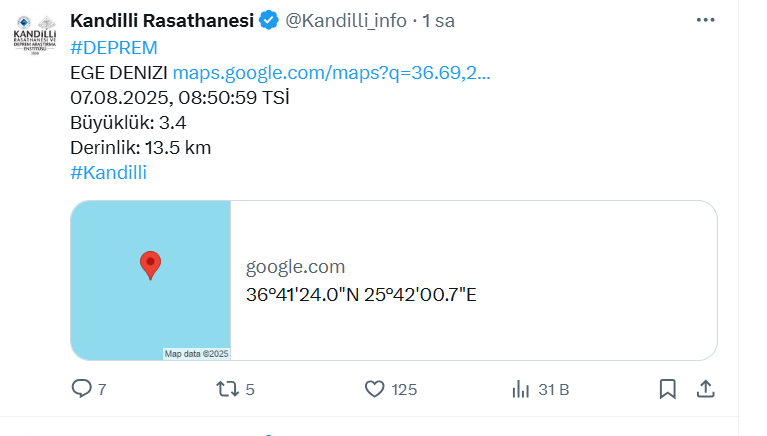Bookmark this earthquake tweet
This screenshot has width=767, height=436.
668,390
